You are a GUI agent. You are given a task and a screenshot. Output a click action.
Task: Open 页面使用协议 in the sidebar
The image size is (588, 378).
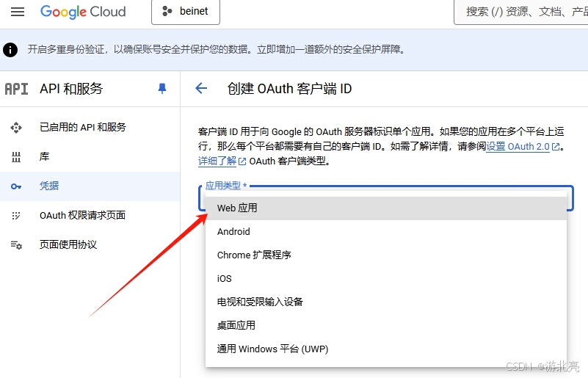(90, 244)
